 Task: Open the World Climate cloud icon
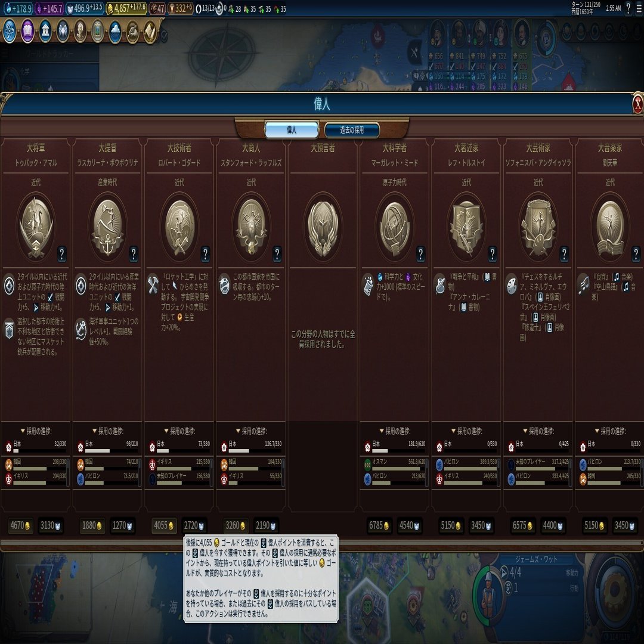pyautogui.click(x=115, y=32)
